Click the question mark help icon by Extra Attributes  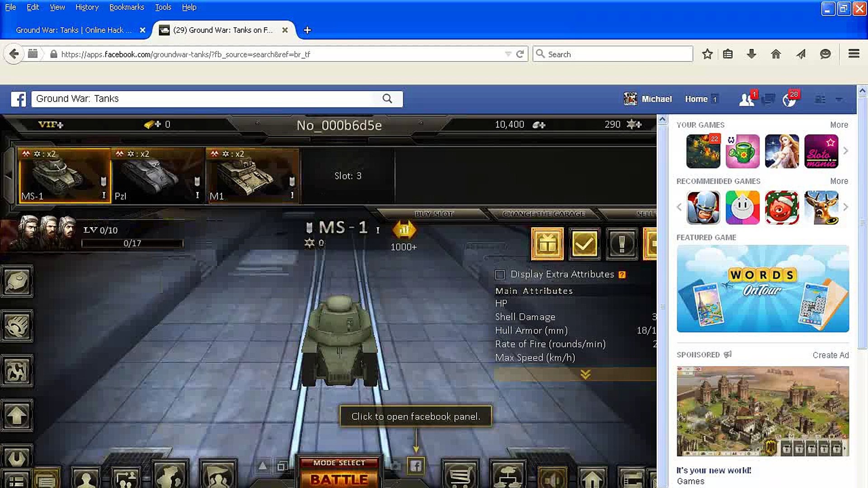point(622,275)
